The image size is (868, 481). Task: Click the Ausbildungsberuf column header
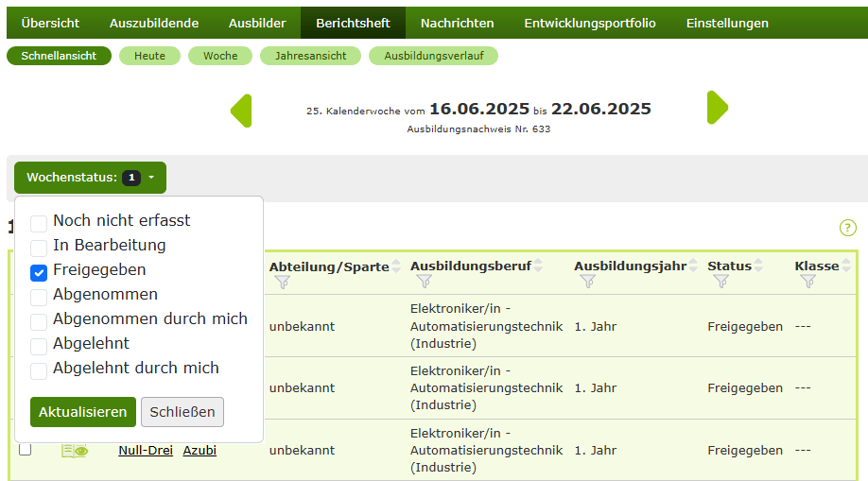coord(471,266)
